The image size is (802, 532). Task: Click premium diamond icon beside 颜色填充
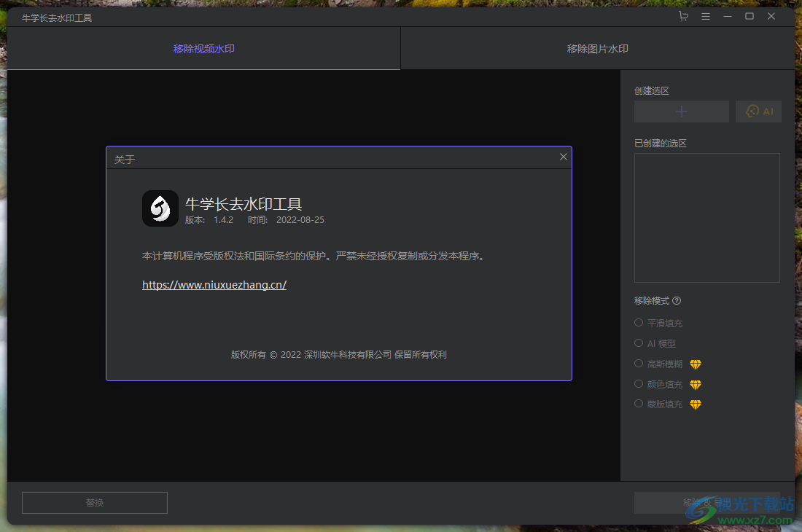coord(695,384)
